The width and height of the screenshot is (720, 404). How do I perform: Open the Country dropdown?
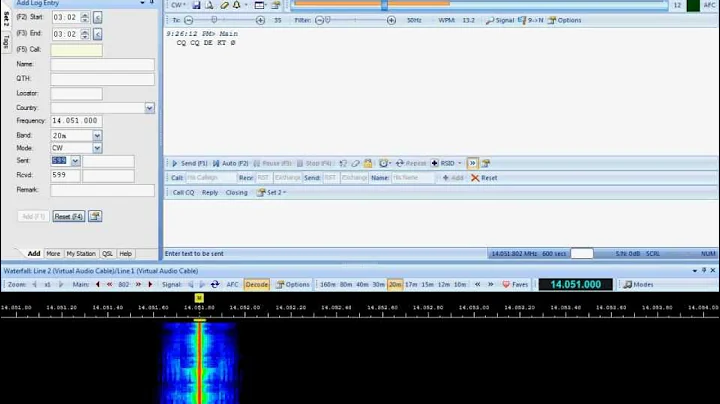click(x=149, y=108)
